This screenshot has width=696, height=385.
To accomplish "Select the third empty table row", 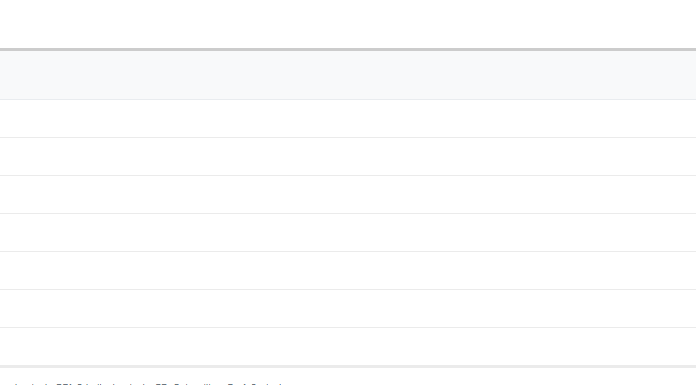I will tap(348, 194).
